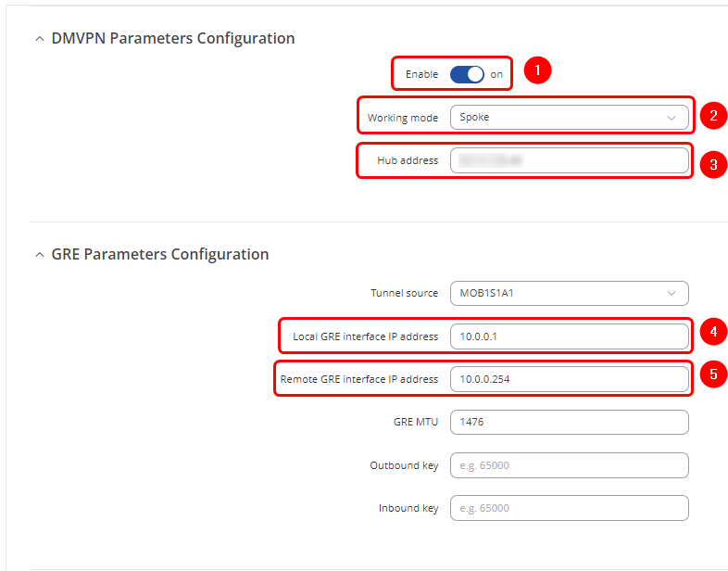Click the red number 3 marker

[713, 165]
